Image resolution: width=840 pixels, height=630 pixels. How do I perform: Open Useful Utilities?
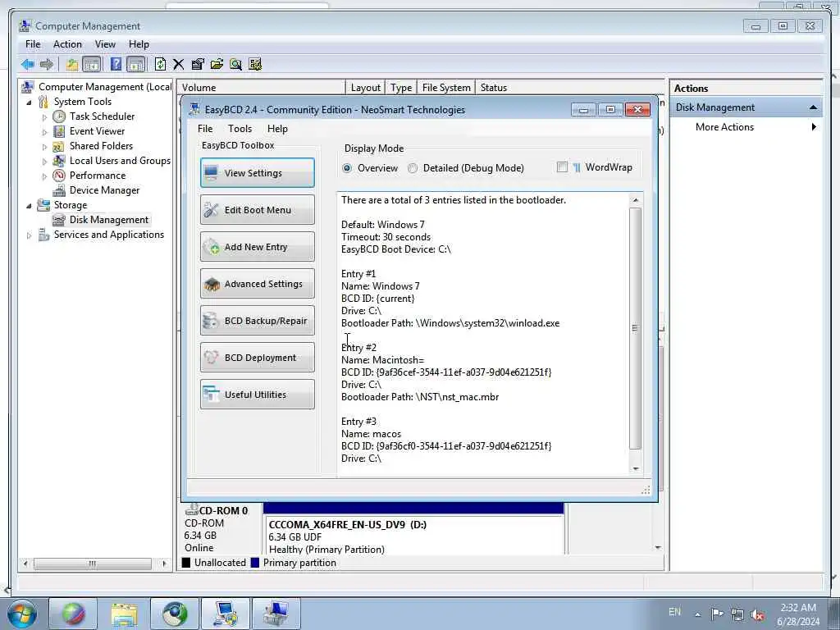257,395
